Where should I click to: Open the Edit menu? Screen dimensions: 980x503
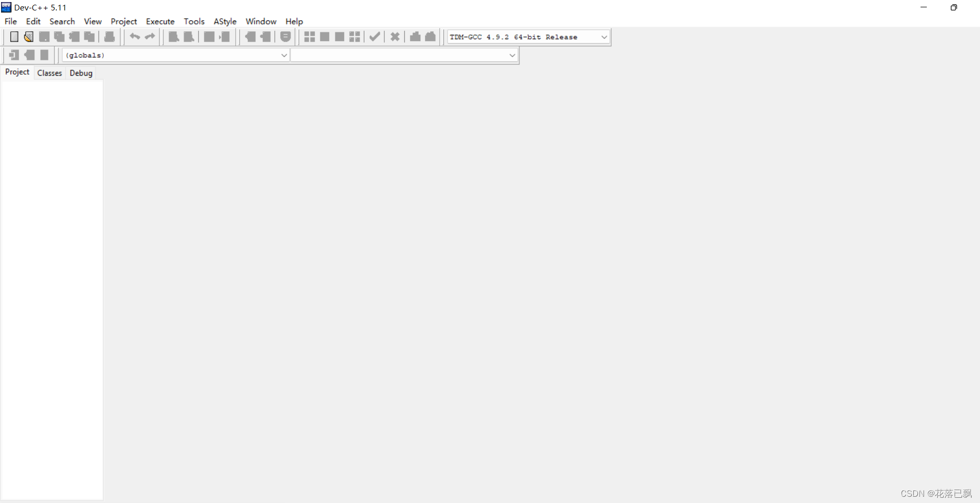33,21
